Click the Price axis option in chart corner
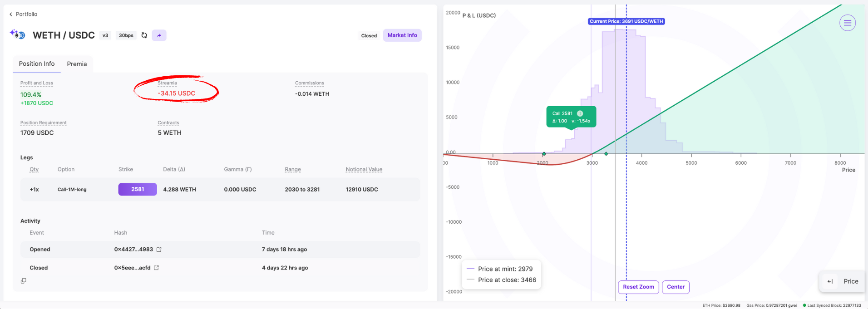868x309 pixels. pyautogui.click(x=851, y=281)
